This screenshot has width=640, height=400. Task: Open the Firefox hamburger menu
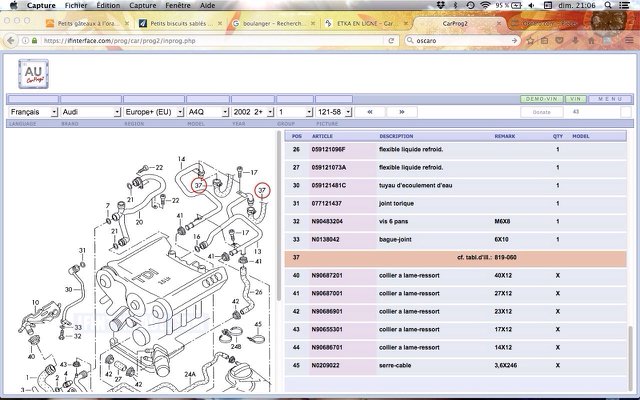point(629,40)
